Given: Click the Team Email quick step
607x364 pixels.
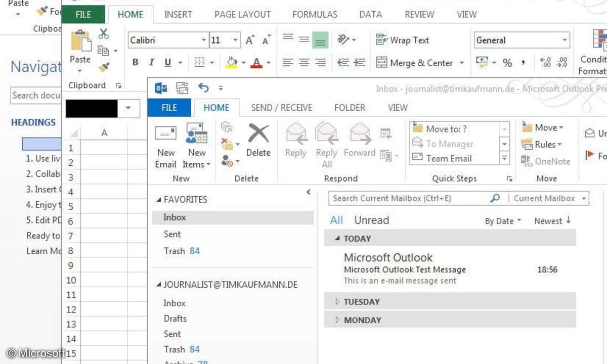Looking at the screenshot, I should [455, 158].
